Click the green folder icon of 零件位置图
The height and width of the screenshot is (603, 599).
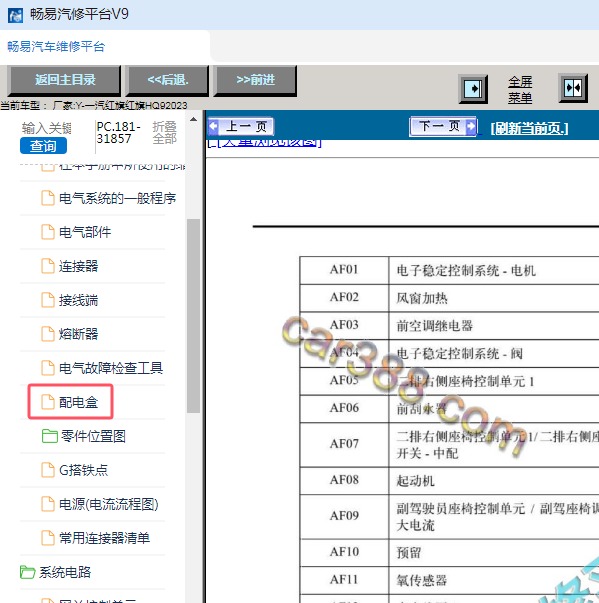coord(50,436)
